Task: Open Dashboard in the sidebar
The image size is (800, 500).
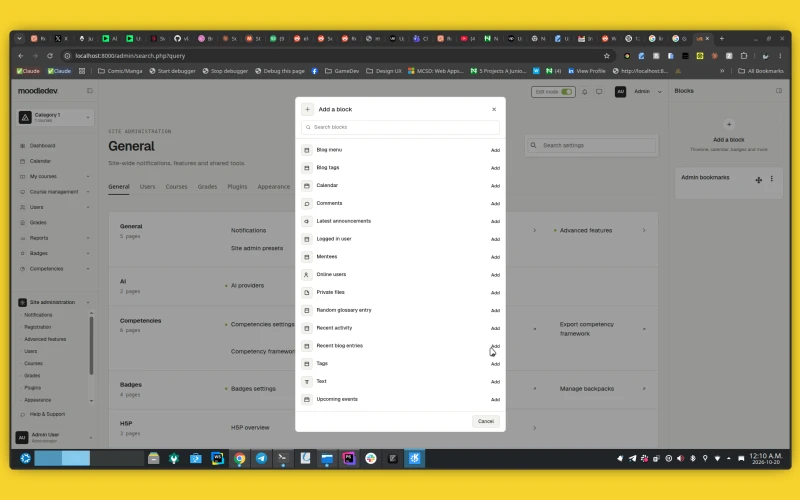Action: (x=42, y=146)
